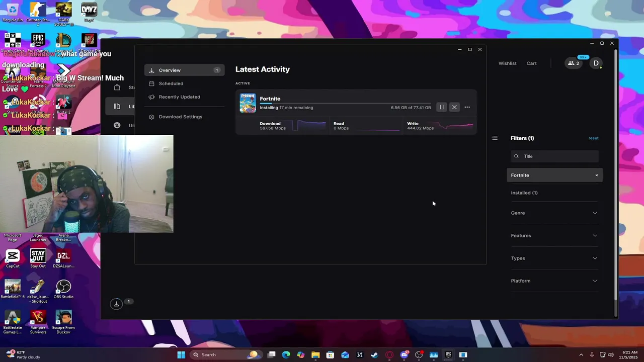Click the Epic launcher vertical scrollbar
The height and width of the screenshot is (362, 644).
coord(616,176)
